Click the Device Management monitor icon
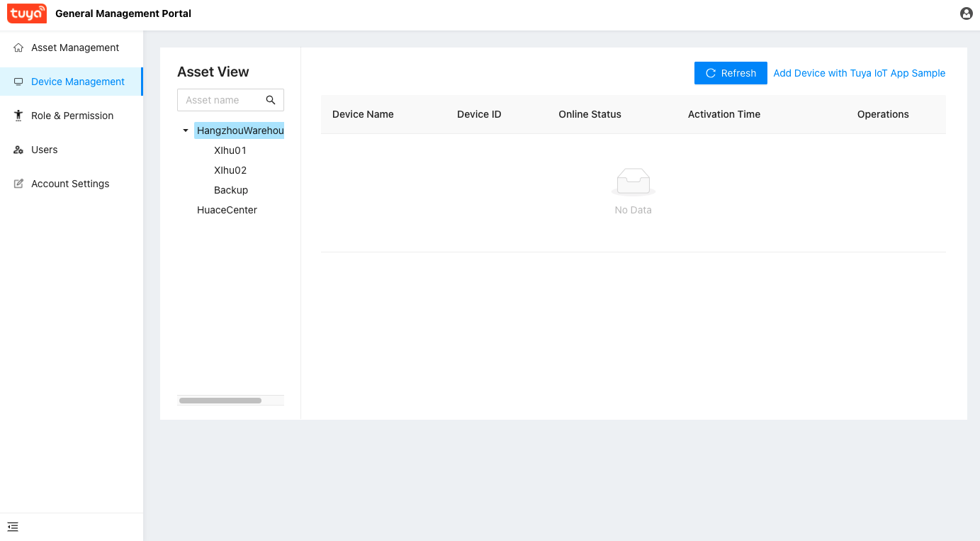The image size is (980, 541). pos(18,82)
